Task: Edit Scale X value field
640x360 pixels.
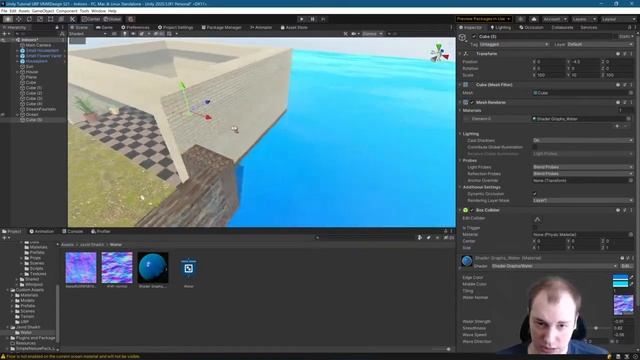Action: click(550, 75)
